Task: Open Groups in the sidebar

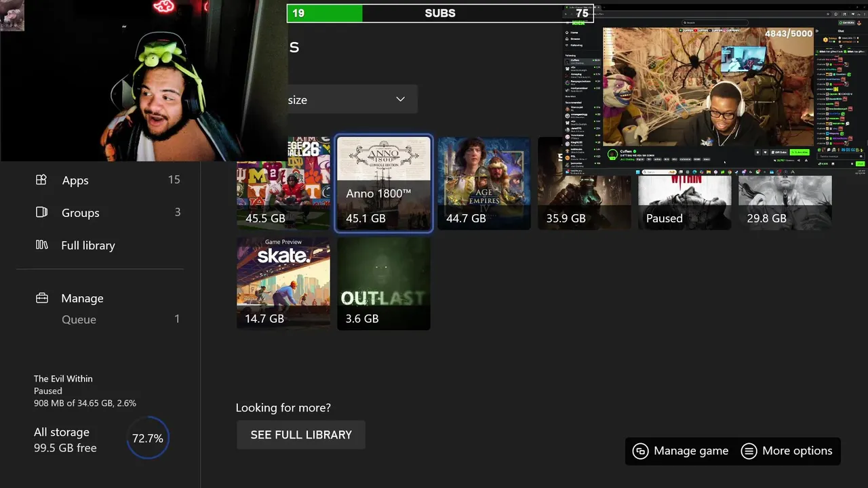Action: [80, 213]
